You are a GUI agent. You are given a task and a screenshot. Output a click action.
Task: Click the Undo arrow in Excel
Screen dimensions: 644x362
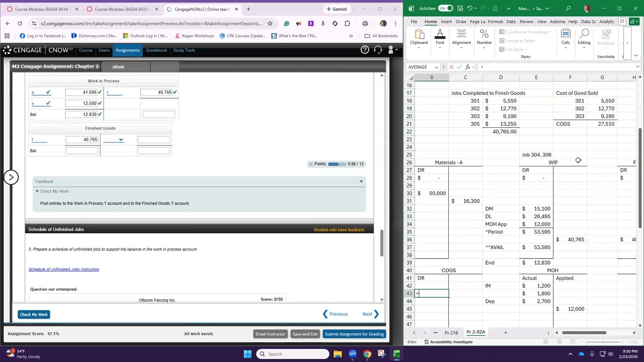tap(470, 9)
